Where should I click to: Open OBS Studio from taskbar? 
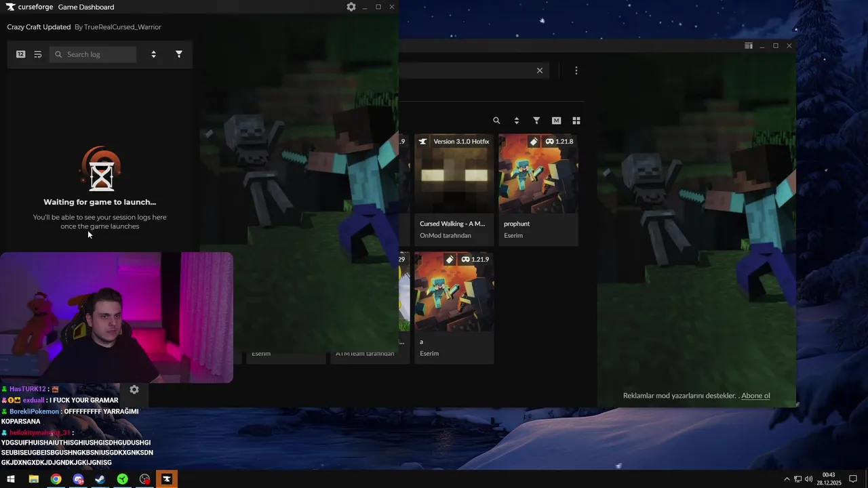coord(144,479)
